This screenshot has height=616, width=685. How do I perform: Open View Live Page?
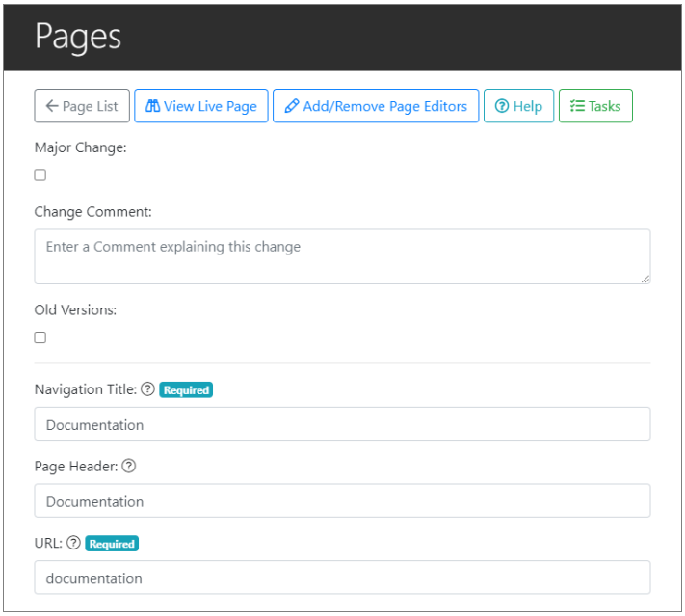[201, 106]
